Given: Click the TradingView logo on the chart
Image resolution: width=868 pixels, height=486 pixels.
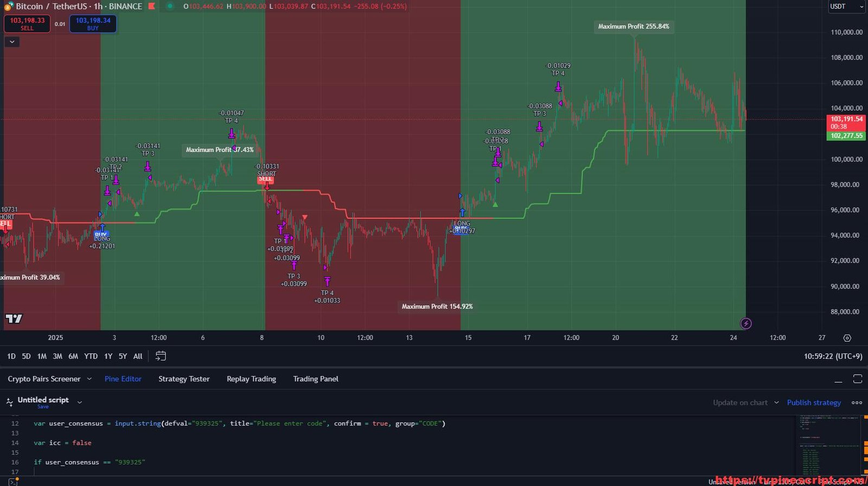Looking at the screenshot, I should pyautogui.click(x=14, y=319).
